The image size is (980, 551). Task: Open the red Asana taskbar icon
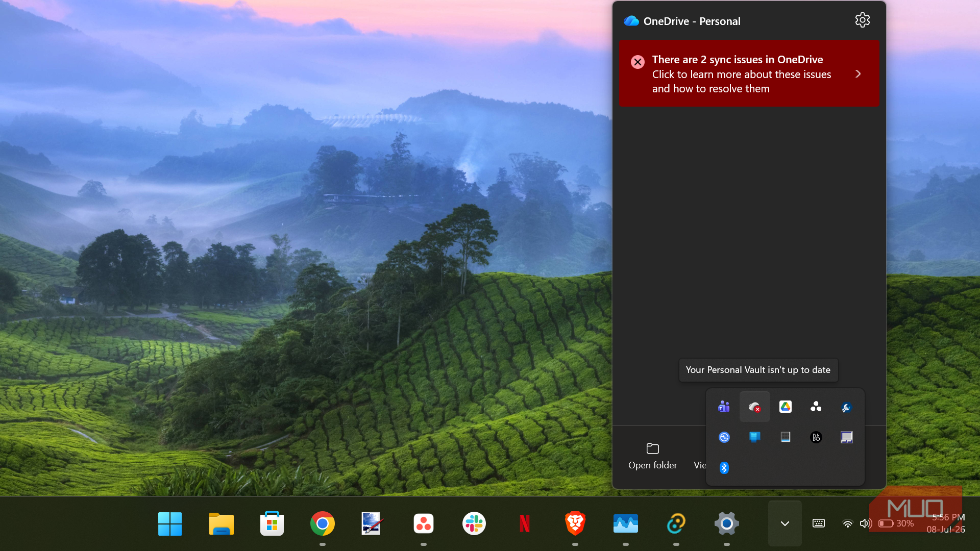(423, 523)
